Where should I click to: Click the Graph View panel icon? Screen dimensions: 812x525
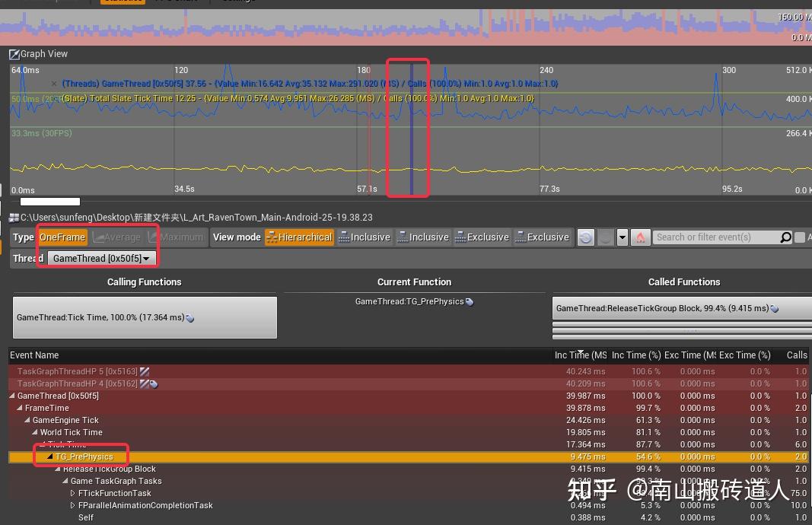tap(14, 53)
